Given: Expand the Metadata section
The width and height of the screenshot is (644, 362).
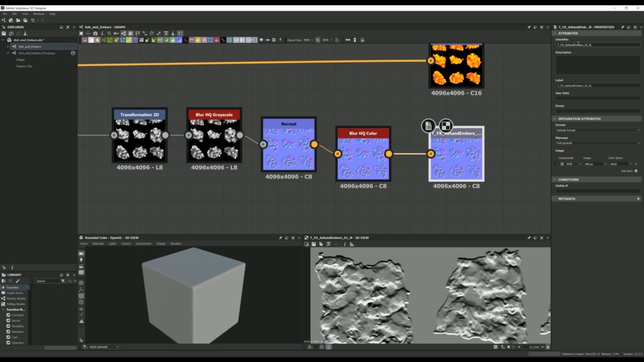Looking at the screenshot, I should coord(555,199).
